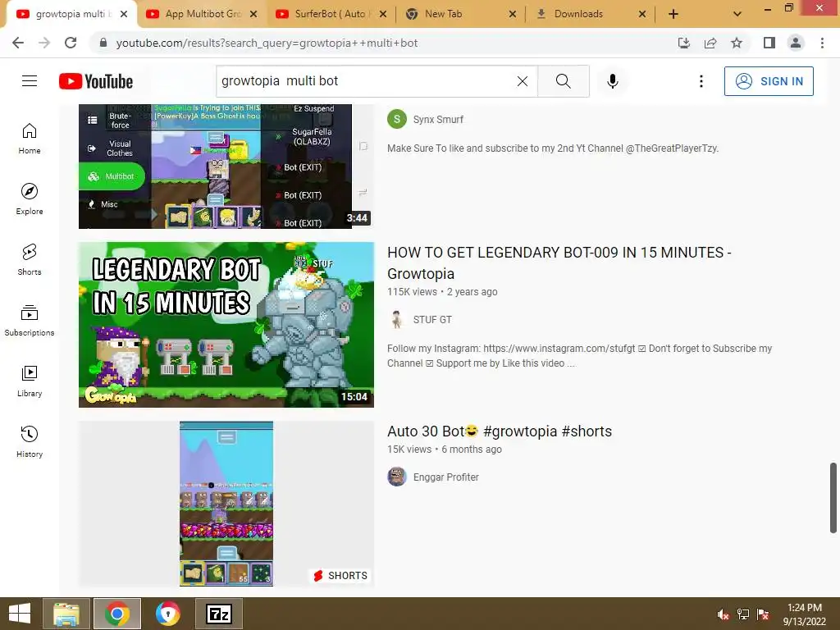Open the Windows Start menu
This screenshot has height=630, width=840.
click(20, 614)
